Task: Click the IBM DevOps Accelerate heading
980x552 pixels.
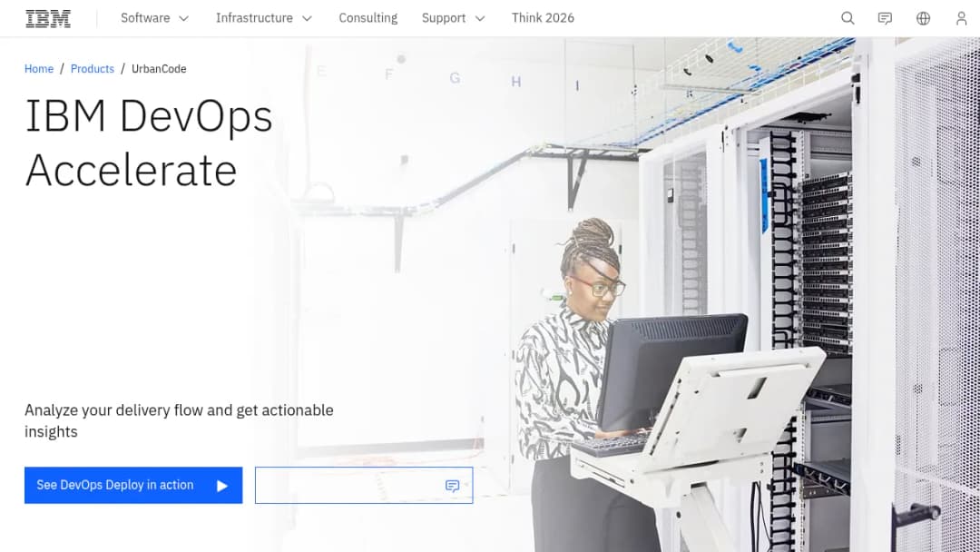Action: pos(149,143)
